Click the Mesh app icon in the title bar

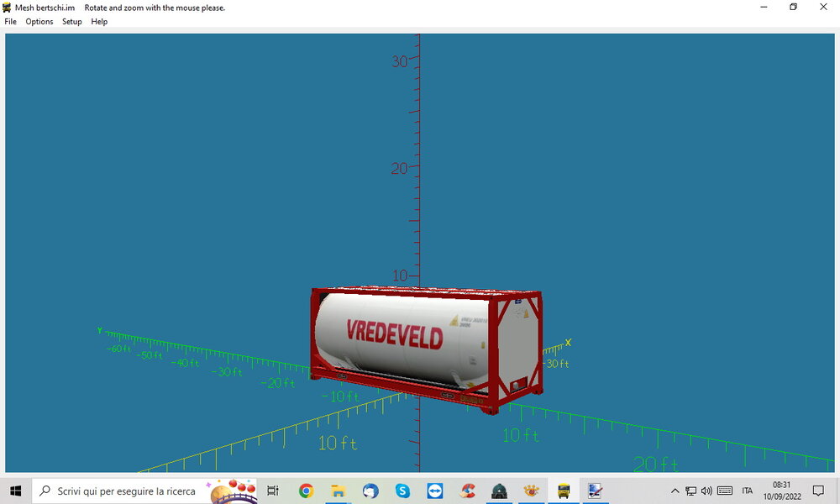7,8
